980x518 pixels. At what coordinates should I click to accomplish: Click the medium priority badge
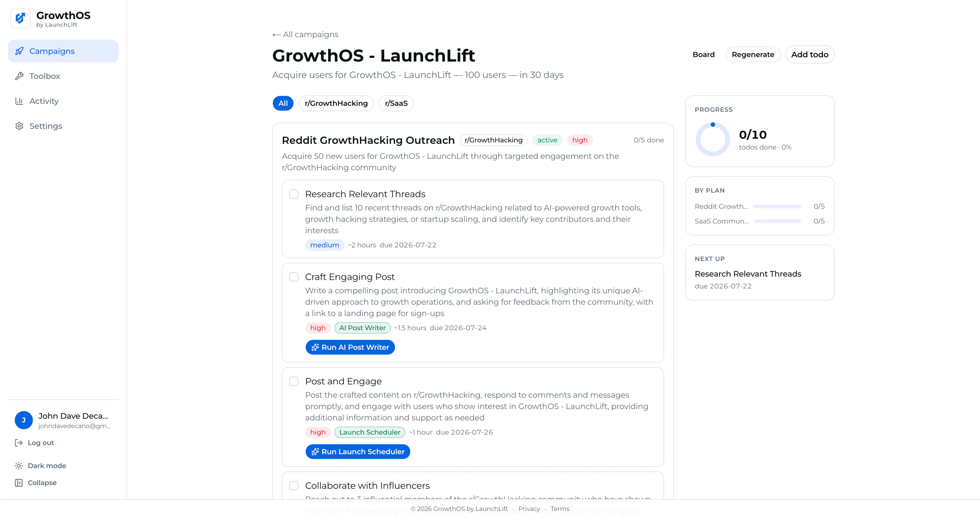324,245
